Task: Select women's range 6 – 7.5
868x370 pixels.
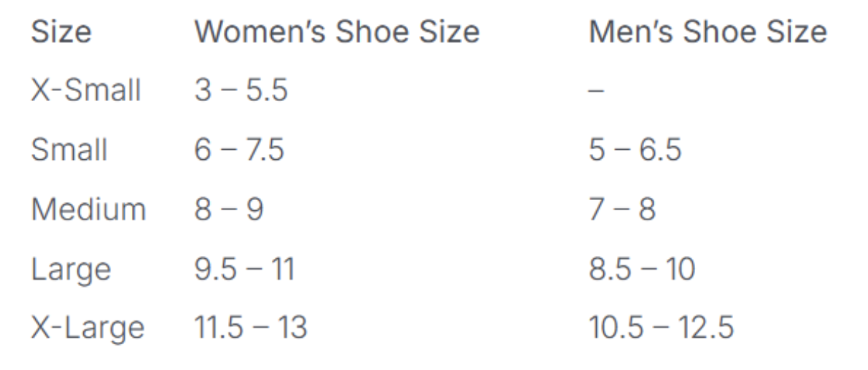Action: [240, 151]
